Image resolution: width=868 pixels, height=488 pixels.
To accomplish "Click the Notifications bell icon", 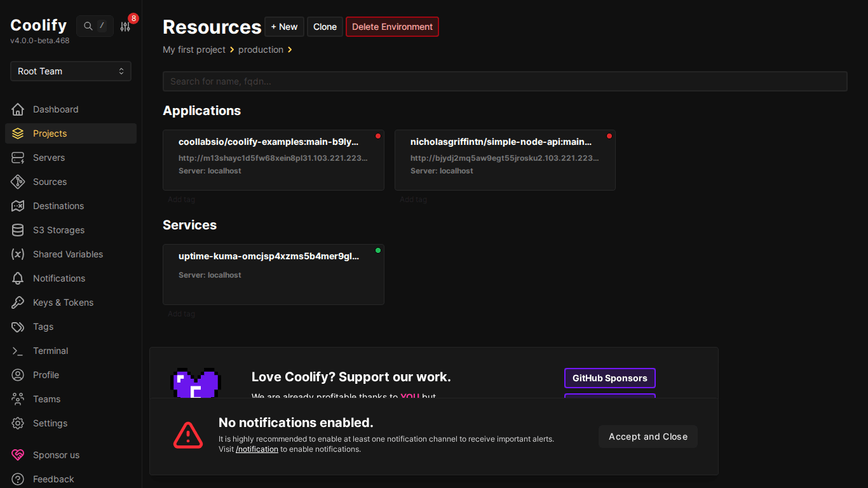I will 18,278.
